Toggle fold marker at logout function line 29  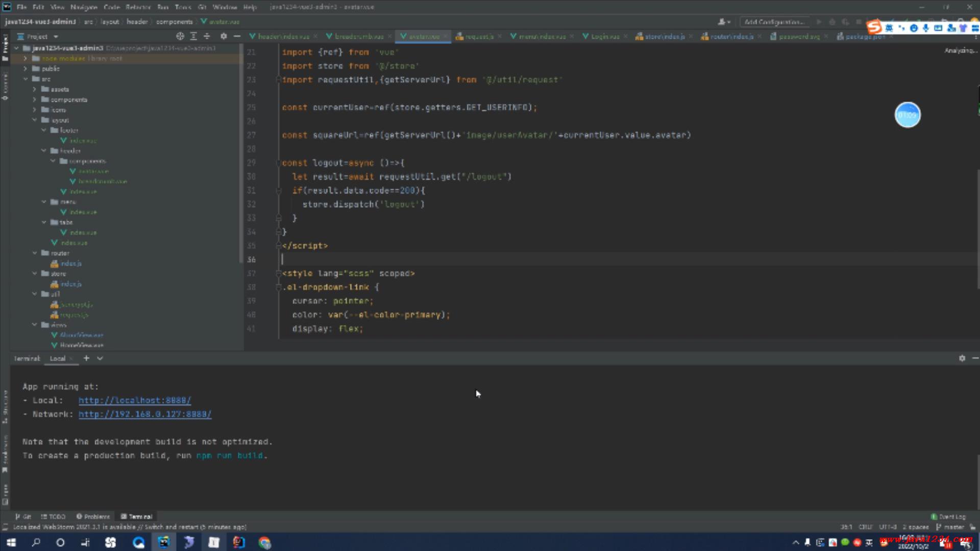coord(279,163)
